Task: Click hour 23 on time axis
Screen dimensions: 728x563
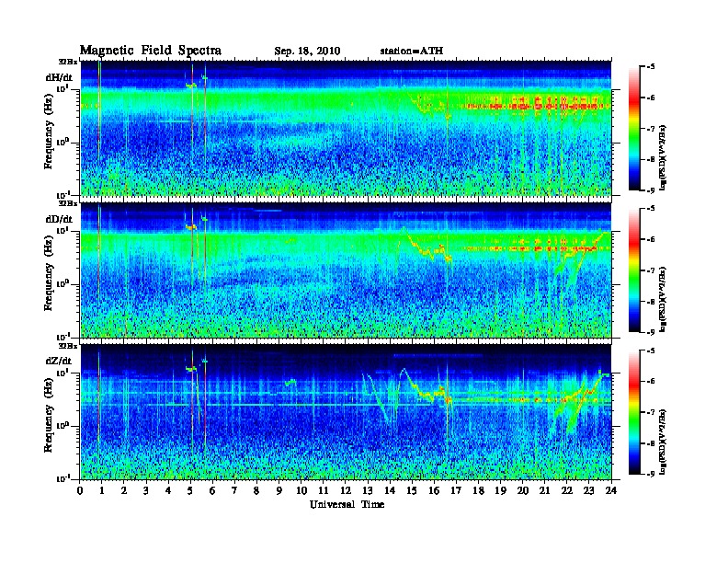Action: pyautogui.click(x=589, y=491)
